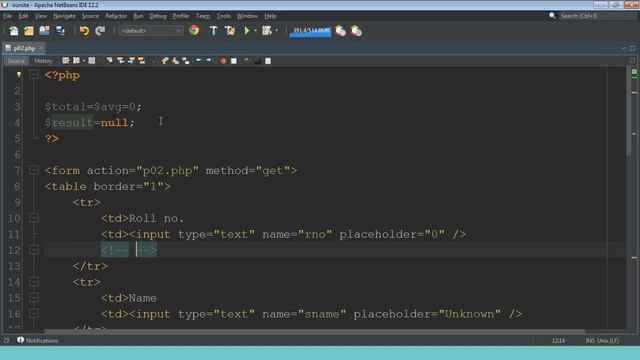Close the p02.php tab

point(40,48)
